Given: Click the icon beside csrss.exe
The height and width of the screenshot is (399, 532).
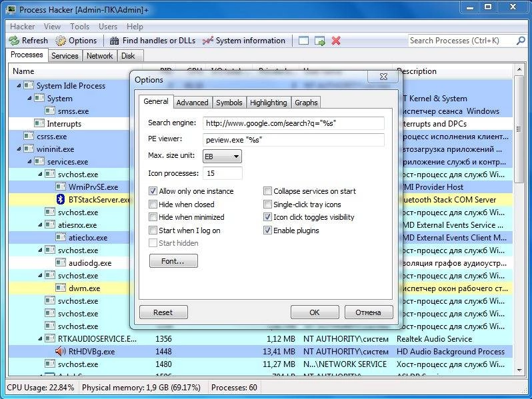Looking at the screenshot, I should point(29,137).
